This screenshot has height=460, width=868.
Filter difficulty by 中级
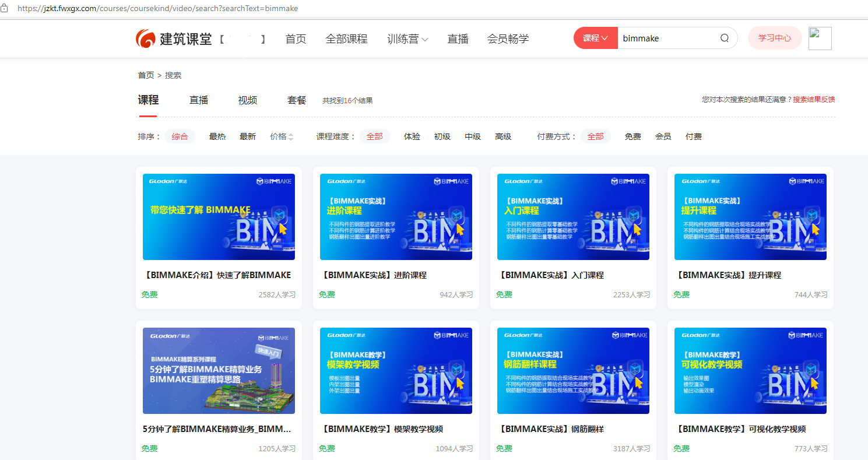click(473, 136)
